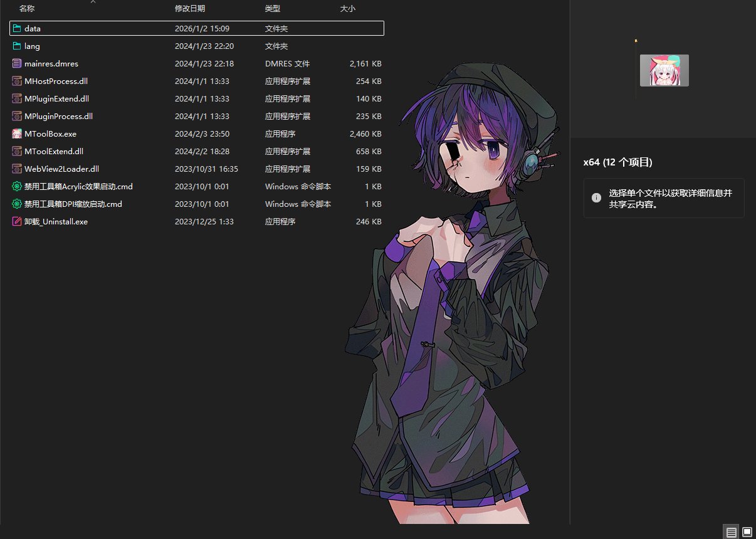Click the MHostProcess.dll file icon
This screenshot has width=756, height=539.
coord(17,81)
